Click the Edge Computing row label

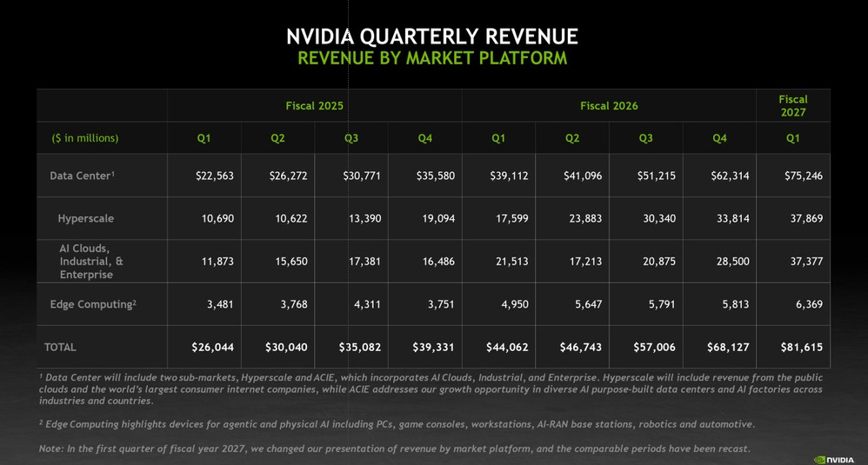[93, 304]
